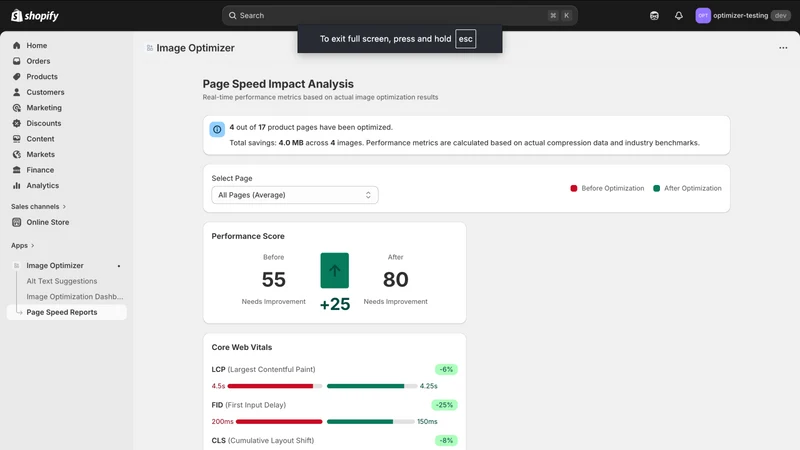This screenshot has height=450, width=800.
Task: Click the Products tag icon
Action: click(x=17, y=77)
